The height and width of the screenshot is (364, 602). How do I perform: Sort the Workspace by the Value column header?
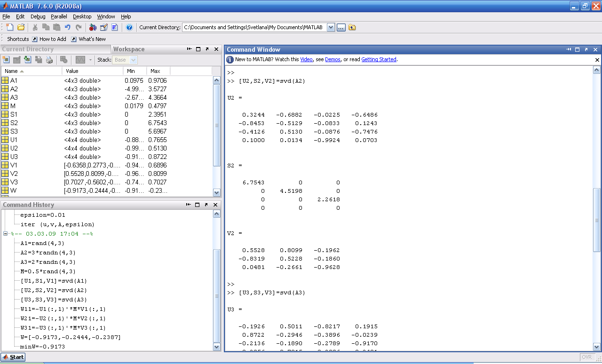[92, 71]
